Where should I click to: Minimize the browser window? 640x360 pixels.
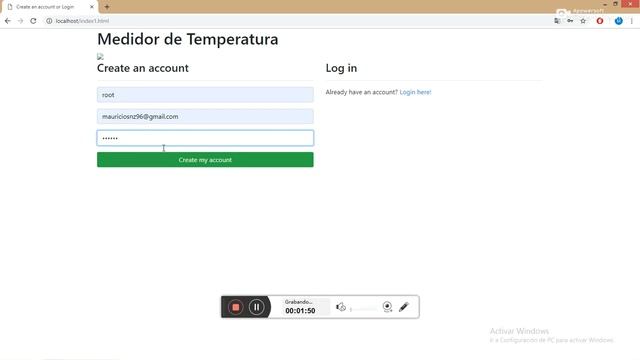605,4
